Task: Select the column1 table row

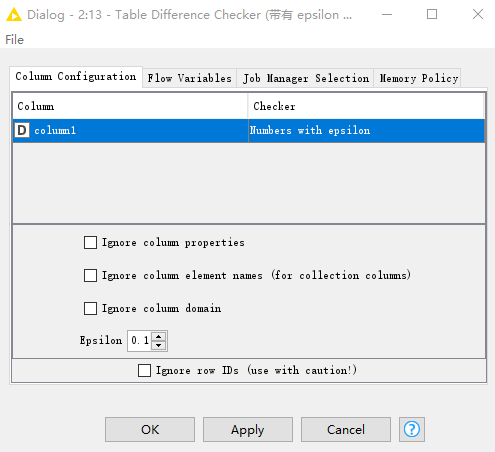Action: 249,131
